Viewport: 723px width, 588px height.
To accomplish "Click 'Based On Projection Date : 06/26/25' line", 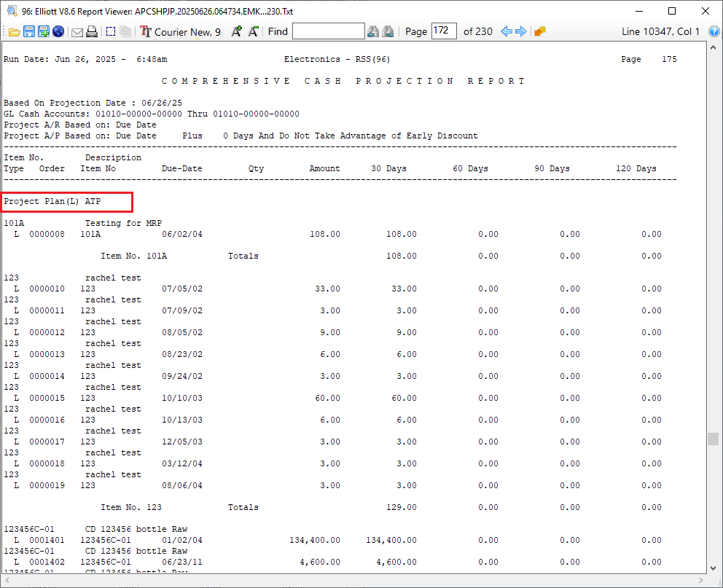I will click(93, 103).
